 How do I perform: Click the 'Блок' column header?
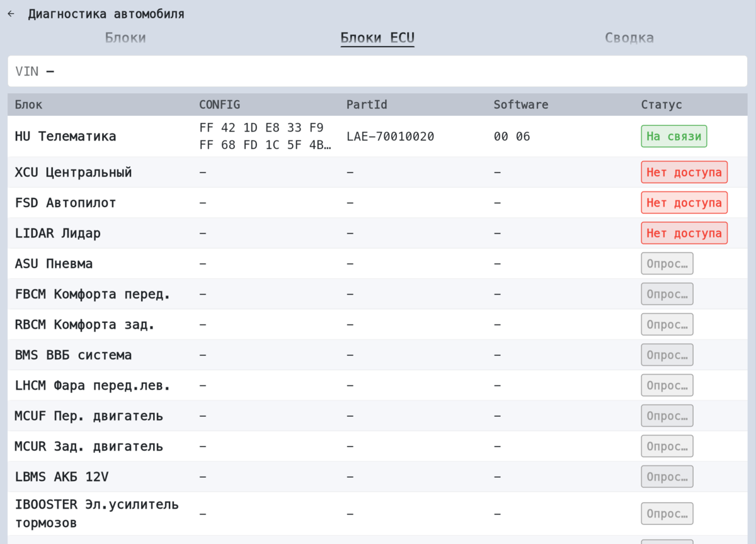click(29, 105)
